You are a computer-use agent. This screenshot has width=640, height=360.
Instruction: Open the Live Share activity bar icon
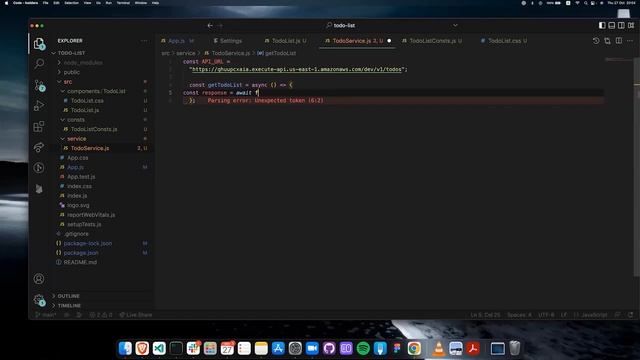[39, 147]
